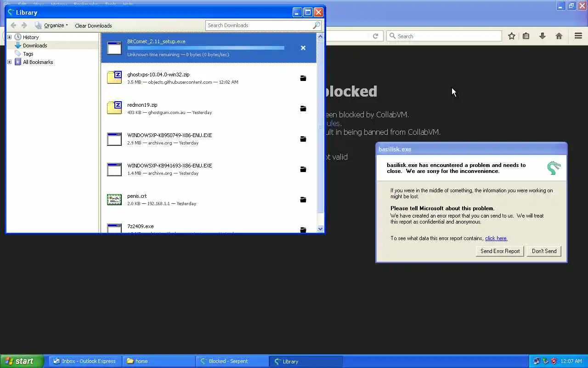The image size is (588, 368).
Task: Select WINDOWSXP-KB941693-X86-ENU.EXE file name
Action: [170, 166]
